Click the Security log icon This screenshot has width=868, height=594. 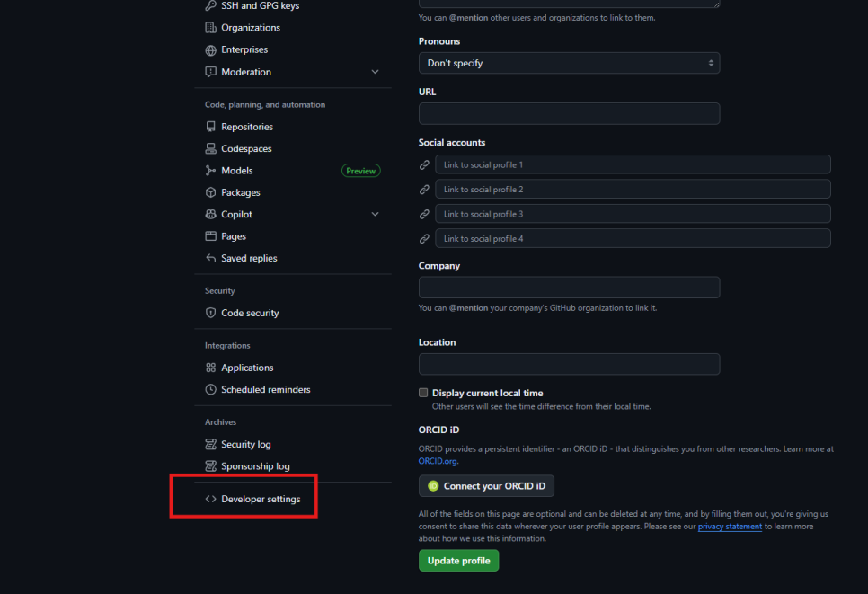pyautogui.click(x=210, y=444)
